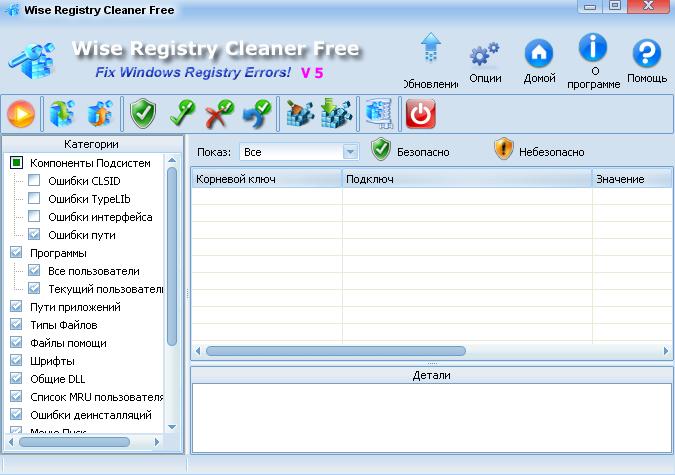Click the Корневой ключ column header
675x475 pixels.
click(266, 179)
